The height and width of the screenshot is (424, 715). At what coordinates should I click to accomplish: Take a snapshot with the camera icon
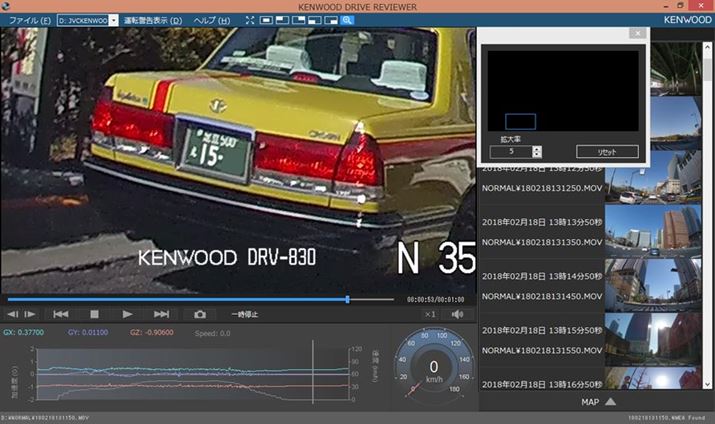click(200, 314)
